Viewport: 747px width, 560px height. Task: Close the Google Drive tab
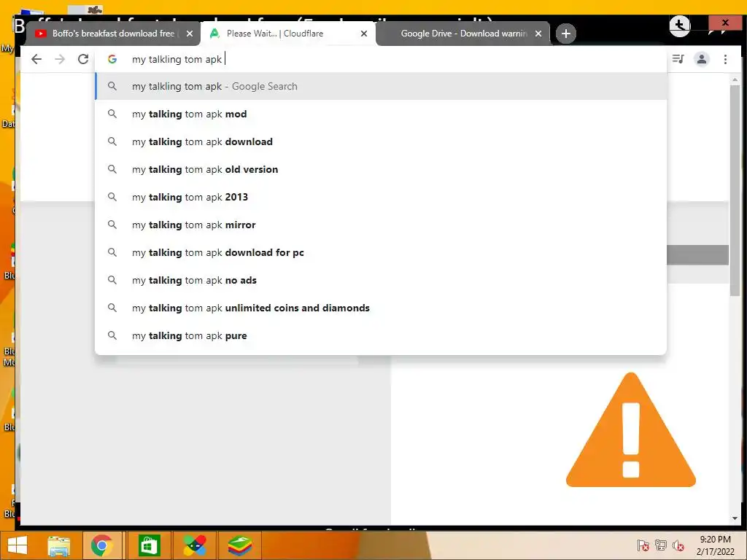click(x=538, y=34)
